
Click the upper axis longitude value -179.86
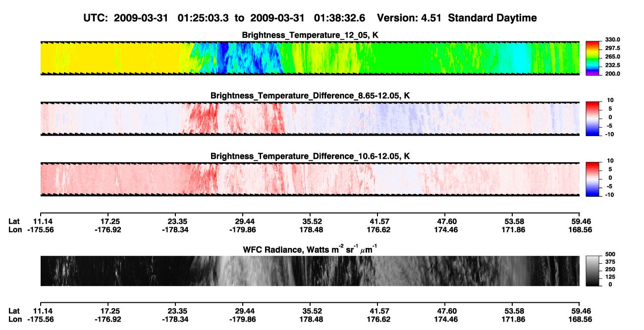coord(243,230)
